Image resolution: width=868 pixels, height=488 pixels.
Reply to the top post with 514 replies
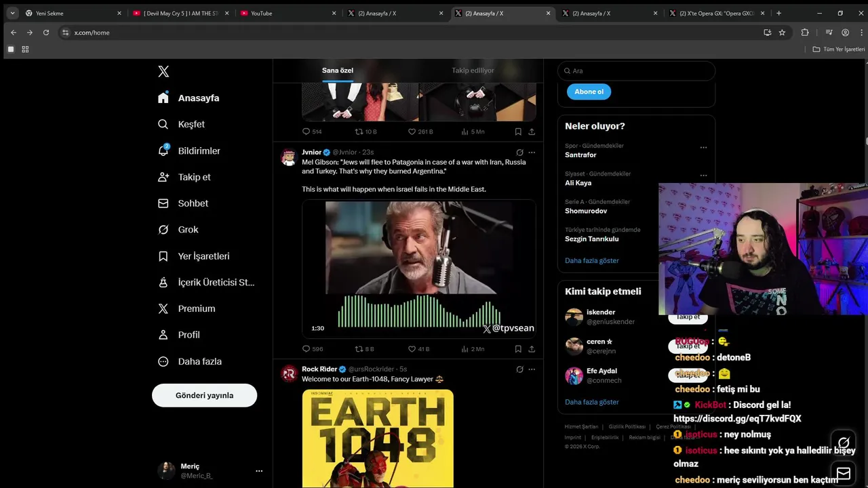coord(312,131)
